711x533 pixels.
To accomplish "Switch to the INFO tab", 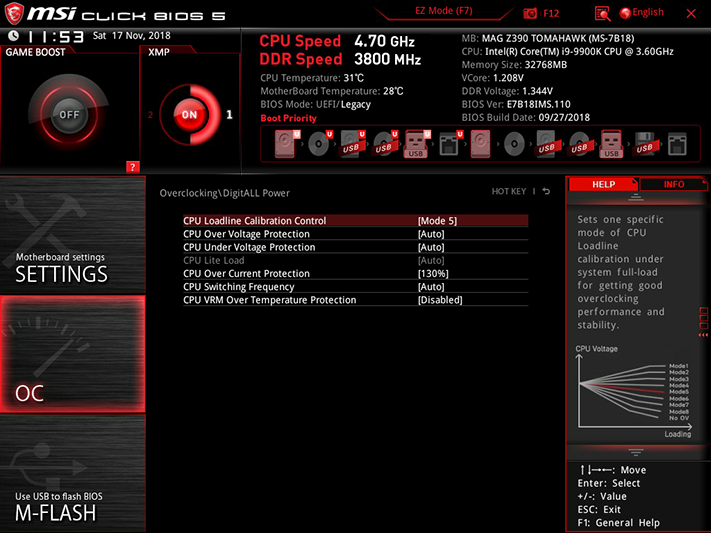I will point(673,184).
